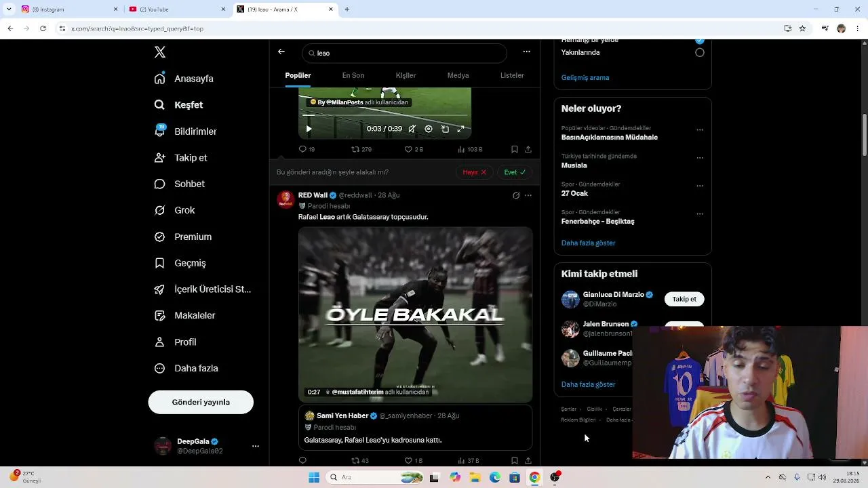Open the quoted Sami Yen Haber post
Screen dimensions: 868x488
click(x=415, y=427)
